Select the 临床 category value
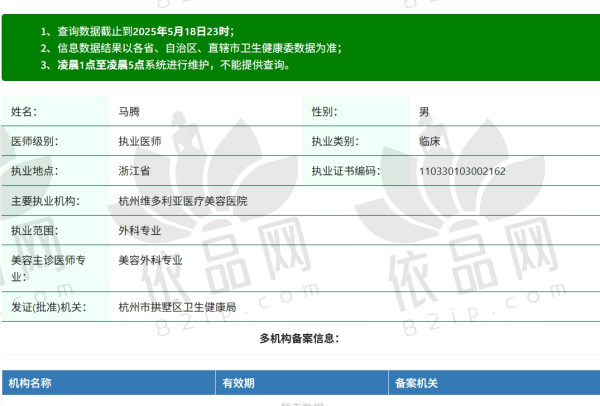Viewport: 600px width, 406px height. (x=430, y=142)
